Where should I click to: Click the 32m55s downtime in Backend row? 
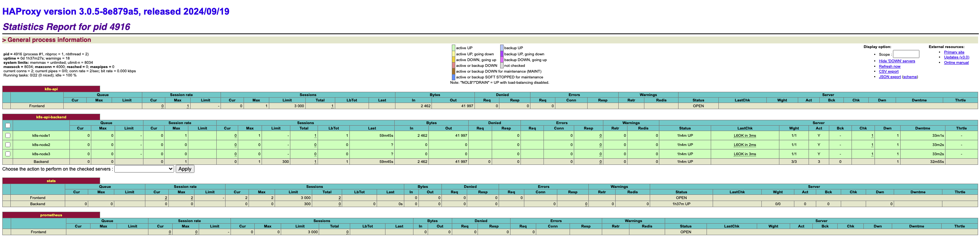click(937, 162)
